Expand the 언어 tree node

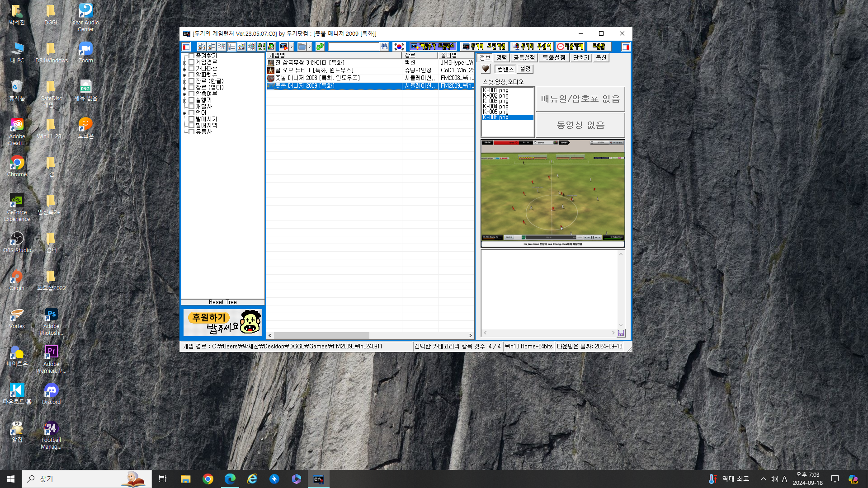pyautogui.click(x=184, y=113)
